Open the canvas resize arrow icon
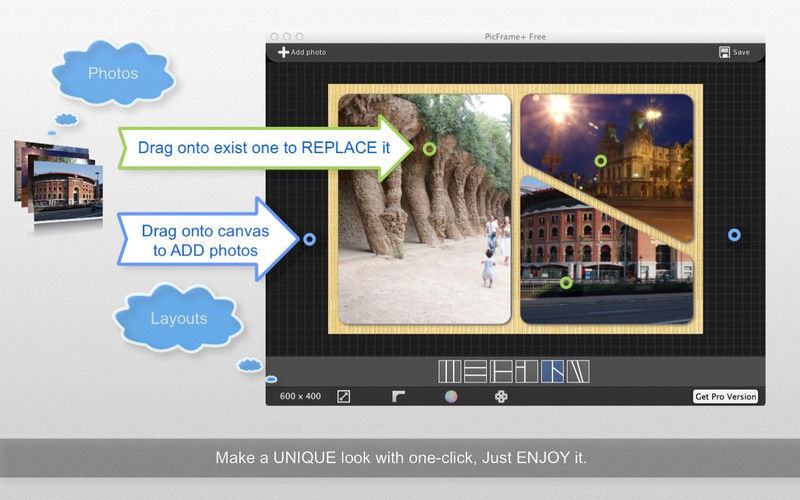Viewport: 800px width, 500px height. [343, 396]
